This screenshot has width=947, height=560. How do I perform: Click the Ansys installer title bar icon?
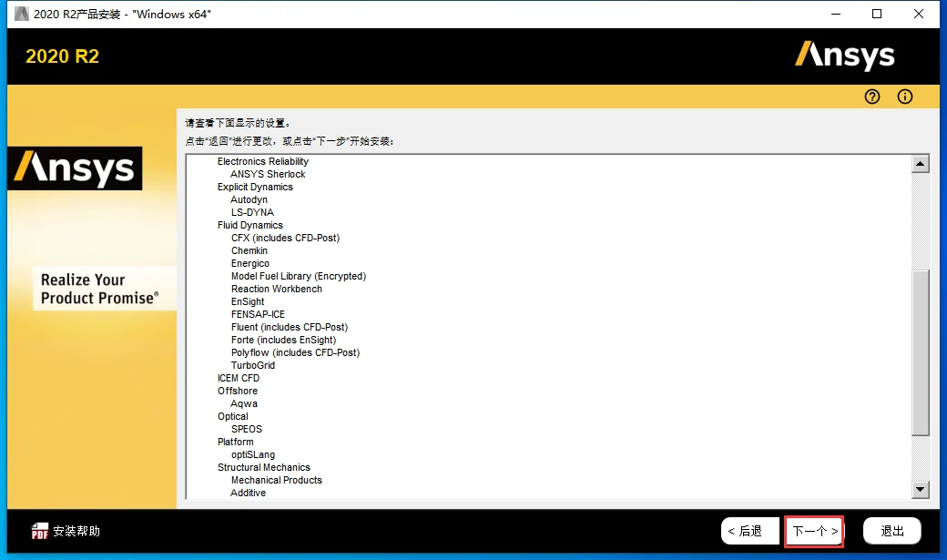[x=22, y=14]
